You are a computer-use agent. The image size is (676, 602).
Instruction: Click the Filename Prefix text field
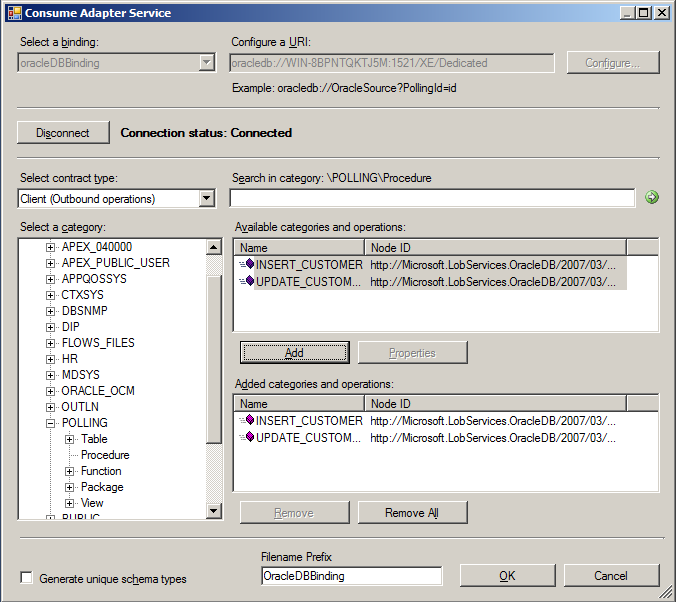tap(351, 576)
